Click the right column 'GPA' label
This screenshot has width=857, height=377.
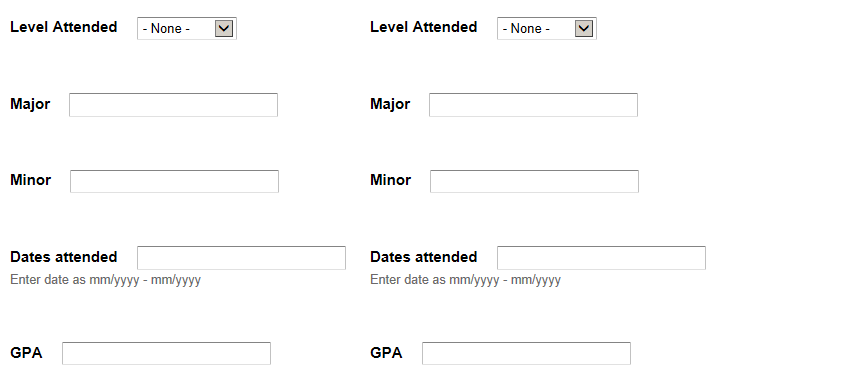click(386, 353)
